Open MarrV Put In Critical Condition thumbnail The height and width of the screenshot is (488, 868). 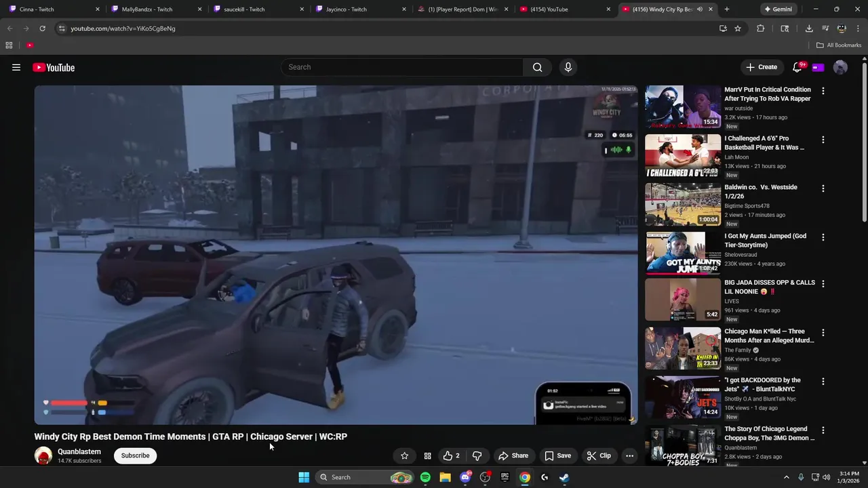pos(683,106)
